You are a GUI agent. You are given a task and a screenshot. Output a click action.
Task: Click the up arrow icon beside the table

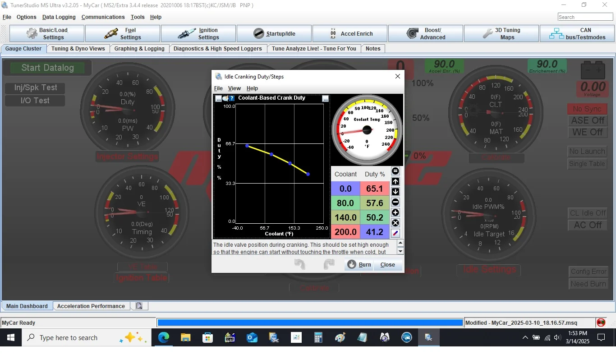click(x=395, y=181)
